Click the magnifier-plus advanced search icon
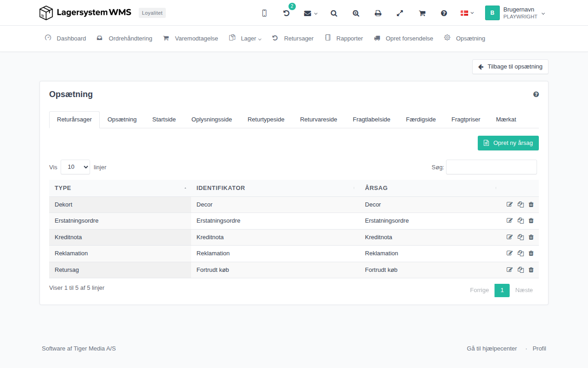588x368 pixels. 356,13
